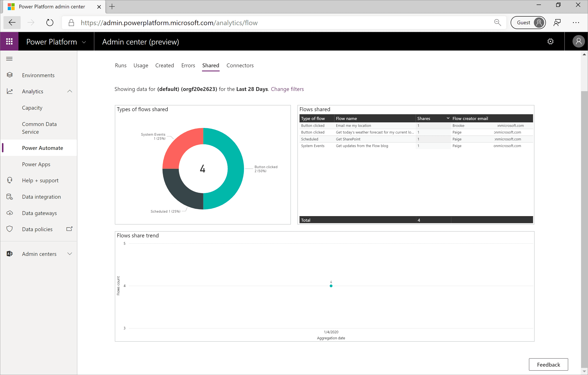Open the app launcher waffle icon
This screenshot has height=375, width=588.
(x=9, y=41)
